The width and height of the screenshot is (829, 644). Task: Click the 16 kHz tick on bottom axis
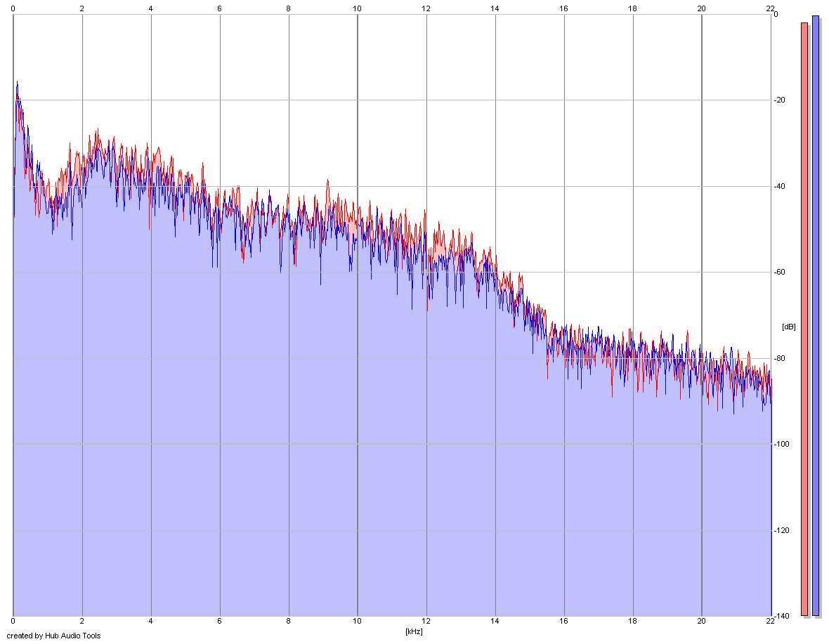pos(563,622)
